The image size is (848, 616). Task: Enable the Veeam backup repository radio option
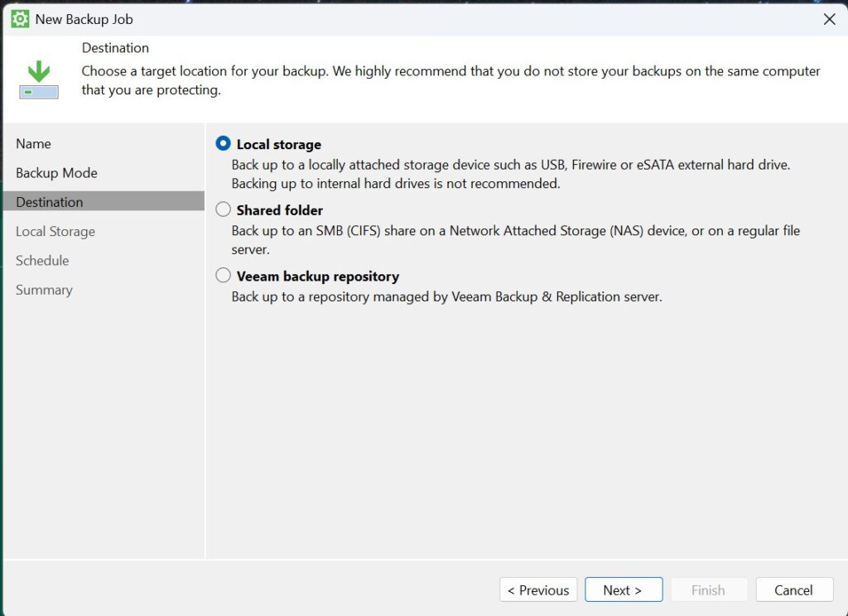[223, 276]
